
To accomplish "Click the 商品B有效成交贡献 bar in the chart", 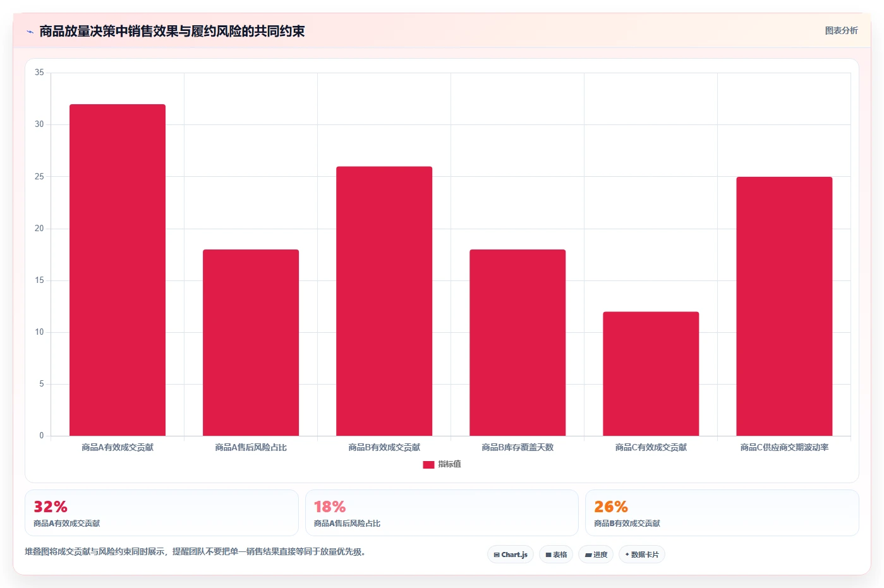I will tap(384, 301).
